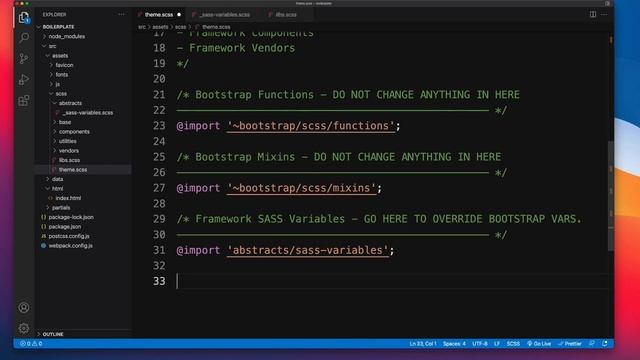Click LF end of line setting
Viewport: 640px width, 360px height.
[x=497, y=344]
